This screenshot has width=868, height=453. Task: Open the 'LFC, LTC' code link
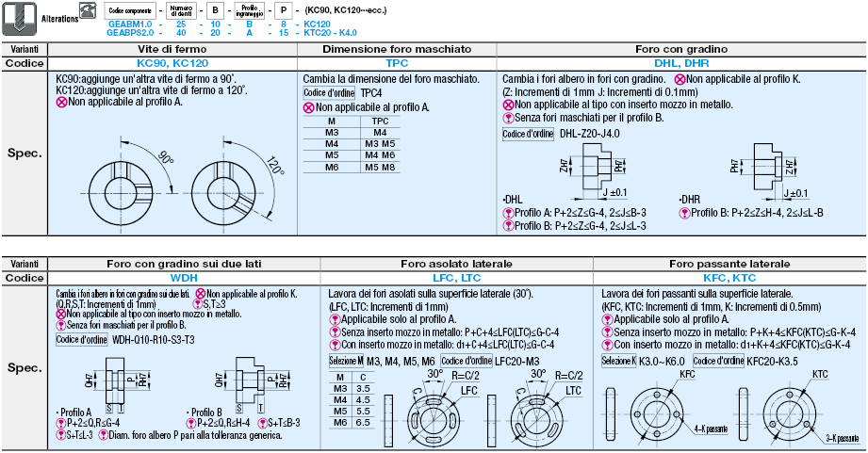[x=457, y=278]
